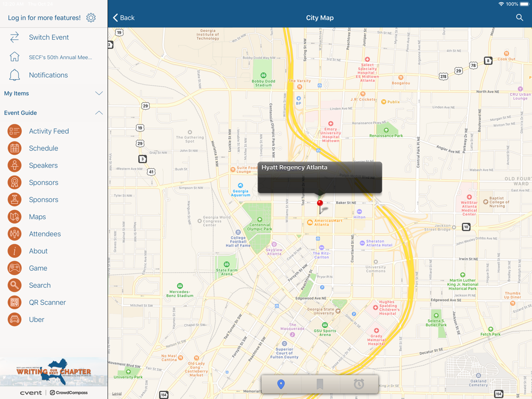
Task: Collapse the Event Guide section
Action: pos(53,113)
